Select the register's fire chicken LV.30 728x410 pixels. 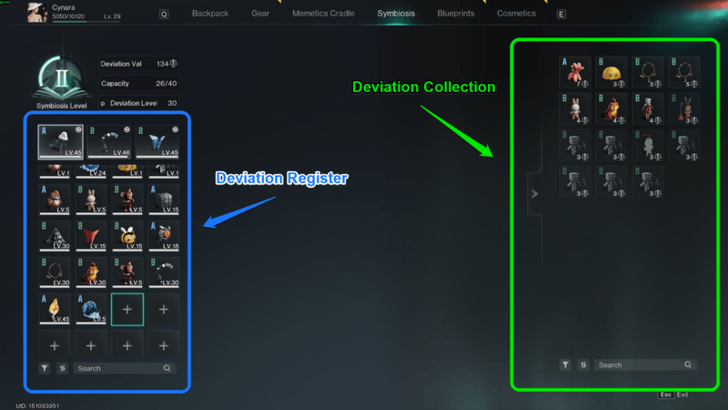coord(91,273)
